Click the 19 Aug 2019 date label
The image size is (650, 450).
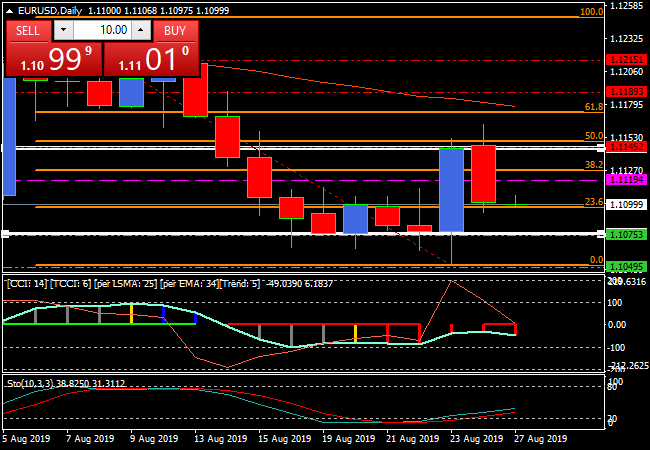point(349,438)
